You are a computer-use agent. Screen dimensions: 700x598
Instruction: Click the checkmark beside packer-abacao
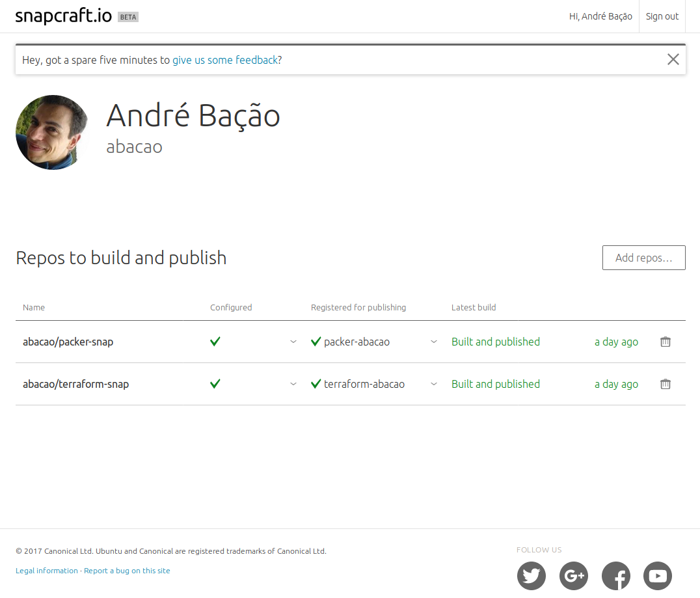pyautogui.click(x=316, y=342)
